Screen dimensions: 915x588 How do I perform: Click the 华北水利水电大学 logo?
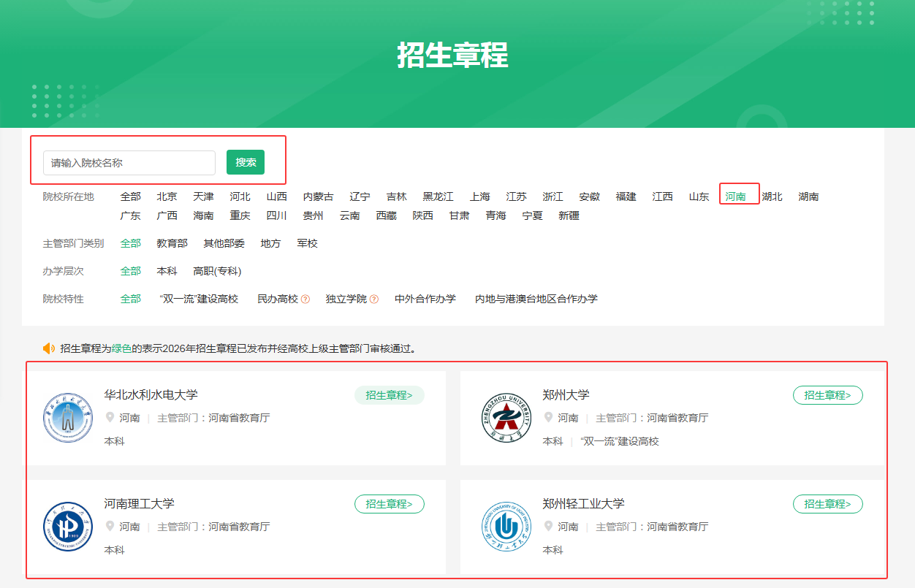[68, 417]
